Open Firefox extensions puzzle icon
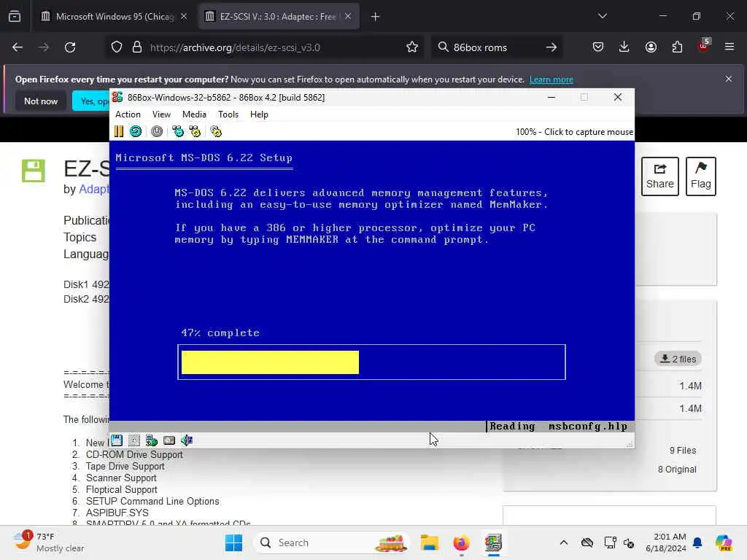The height and width of the screenshot is (560, 747). pos(677,47)
